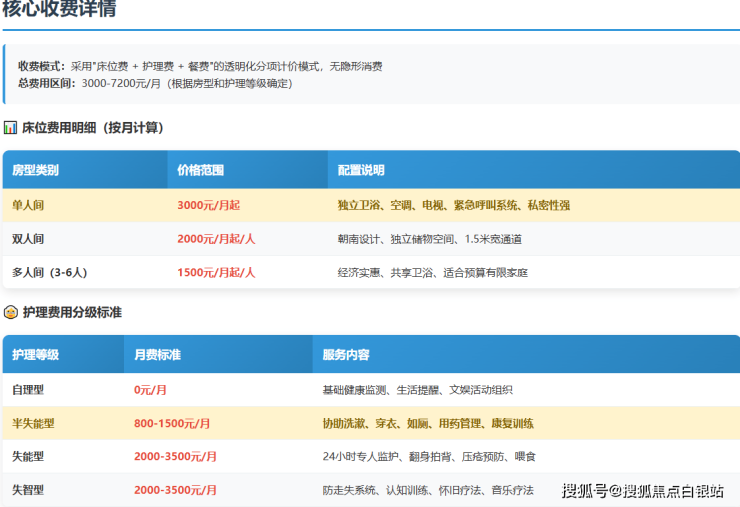The image size is (740, 507).
Task: Click the bar chart icon beside 床位费用明细
Action: pos(10,128)
